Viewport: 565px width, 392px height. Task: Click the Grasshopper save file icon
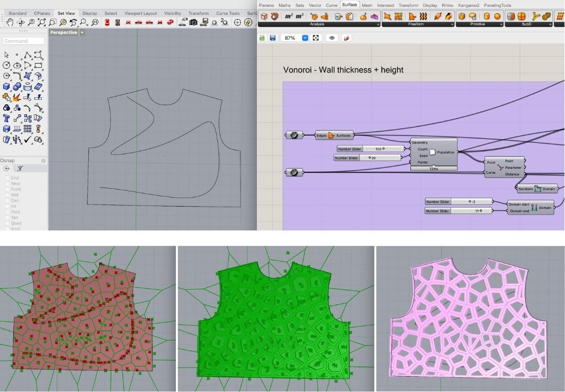[272, 38]
